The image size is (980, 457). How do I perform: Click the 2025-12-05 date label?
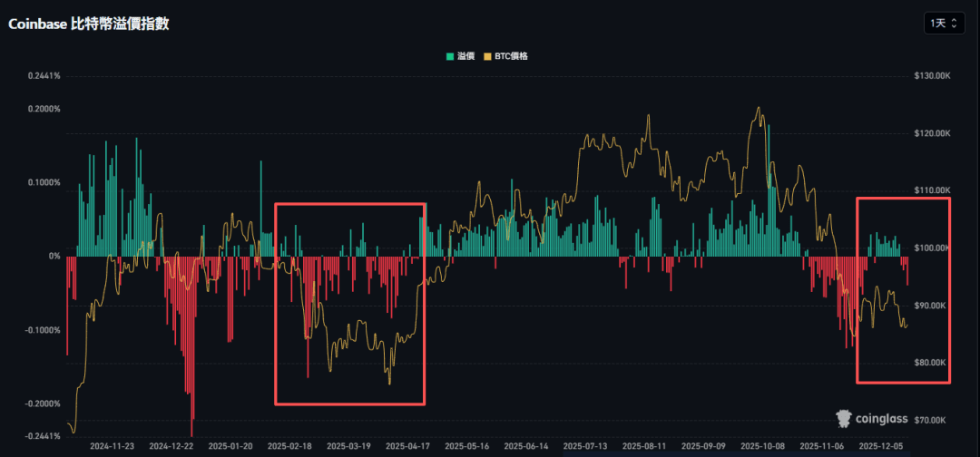click(880, 446)
